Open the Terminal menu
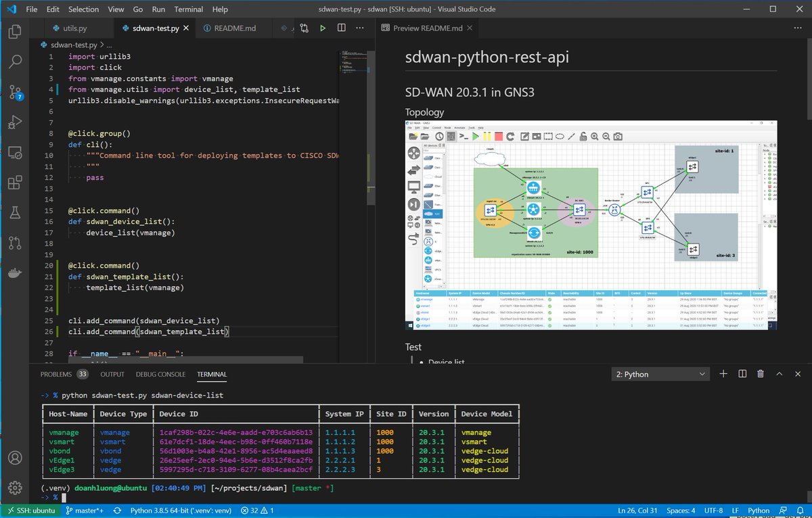 point(189,9)
